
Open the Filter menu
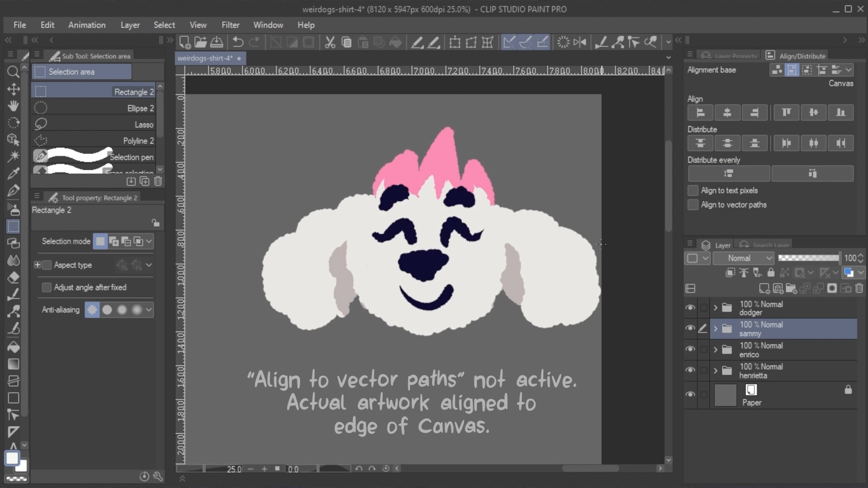(230, 25)
